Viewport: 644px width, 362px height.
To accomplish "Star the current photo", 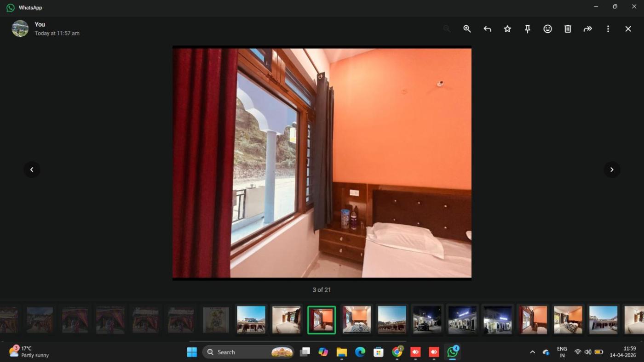I will pyautogui.click(x=507, y=29).
